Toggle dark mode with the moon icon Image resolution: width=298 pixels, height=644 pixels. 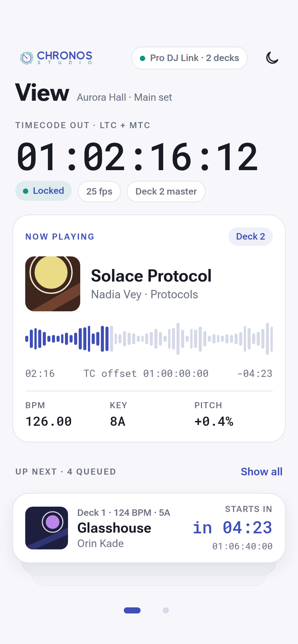[x=272, y=58]
